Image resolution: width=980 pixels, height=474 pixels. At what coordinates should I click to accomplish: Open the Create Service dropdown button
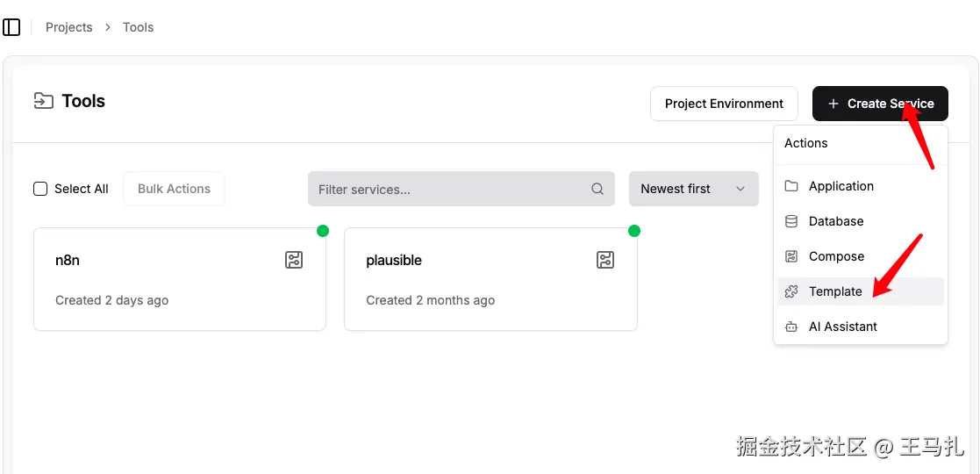coord(880,104)
